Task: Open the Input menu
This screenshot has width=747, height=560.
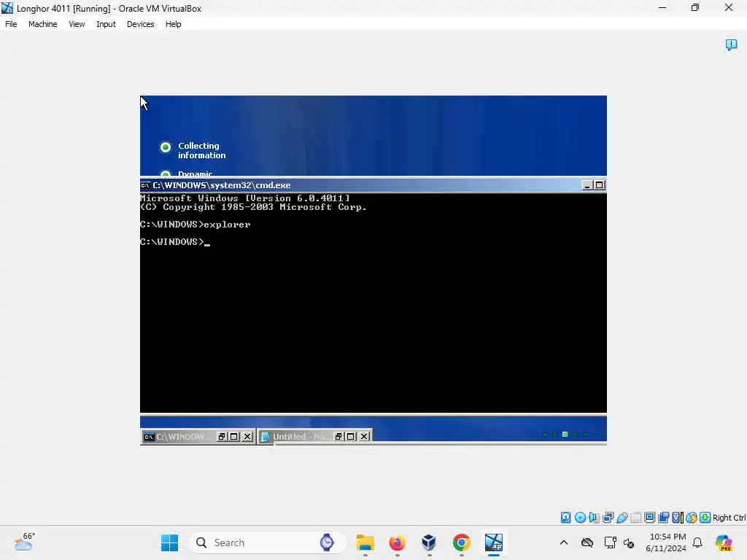Action: [x=106, y=24]
